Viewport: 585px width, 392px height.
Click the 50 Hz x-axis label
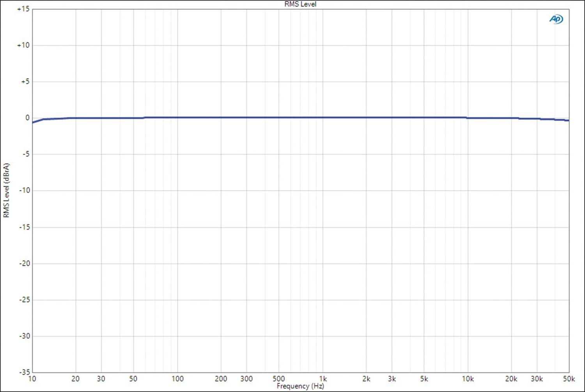133,379
